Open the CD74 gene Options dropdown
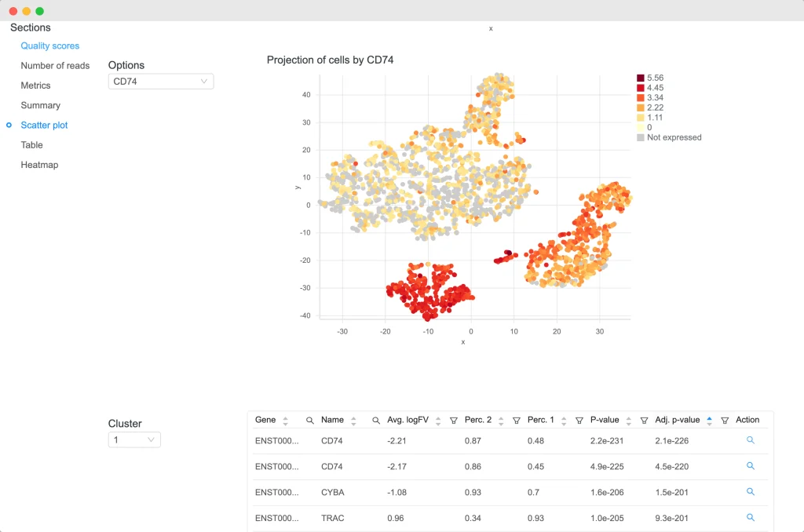Screen dimensions: 804x532 (160, 82)
